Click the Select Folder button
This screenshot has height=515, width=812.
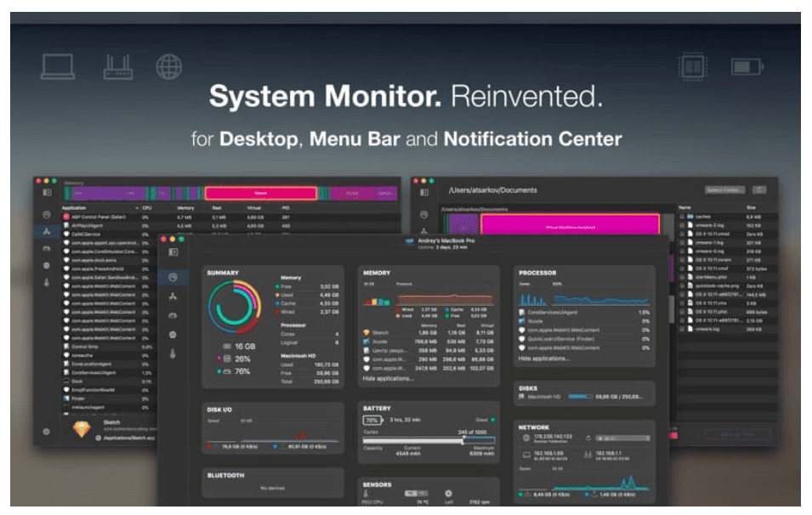point(724,190)
